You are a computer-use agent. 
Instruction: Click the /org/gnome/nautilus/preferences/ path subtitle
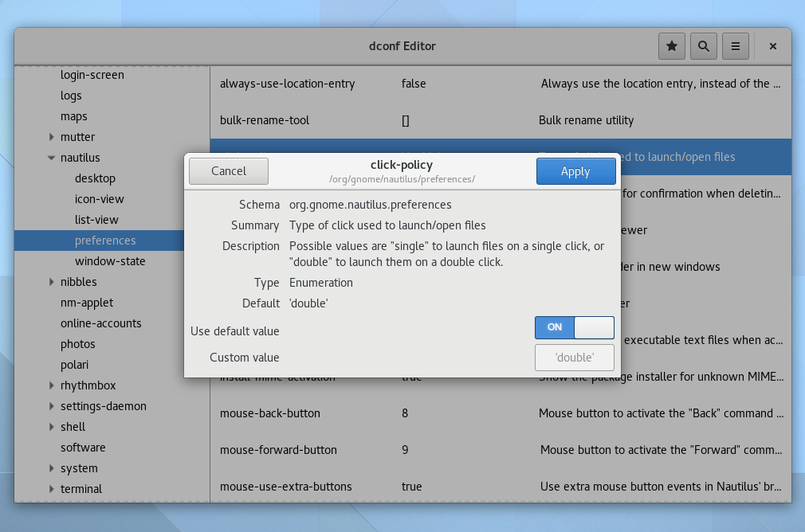click(x=402, y=179)
